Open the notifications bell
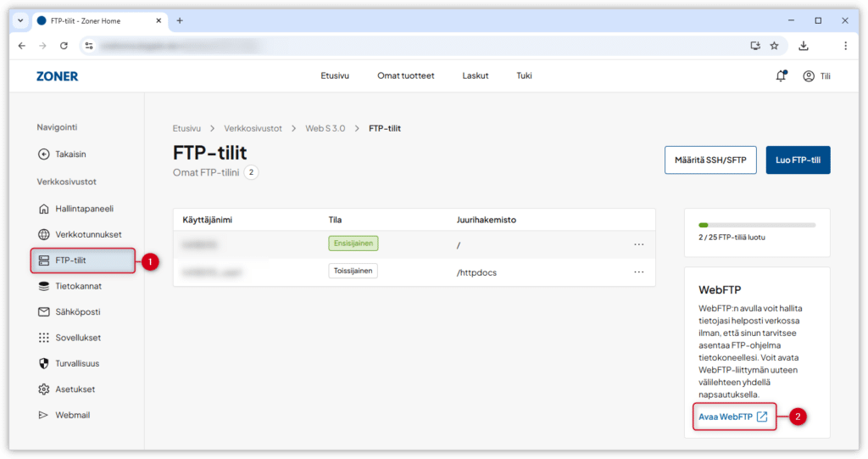The image size is (868, 459). click(781, 76)
